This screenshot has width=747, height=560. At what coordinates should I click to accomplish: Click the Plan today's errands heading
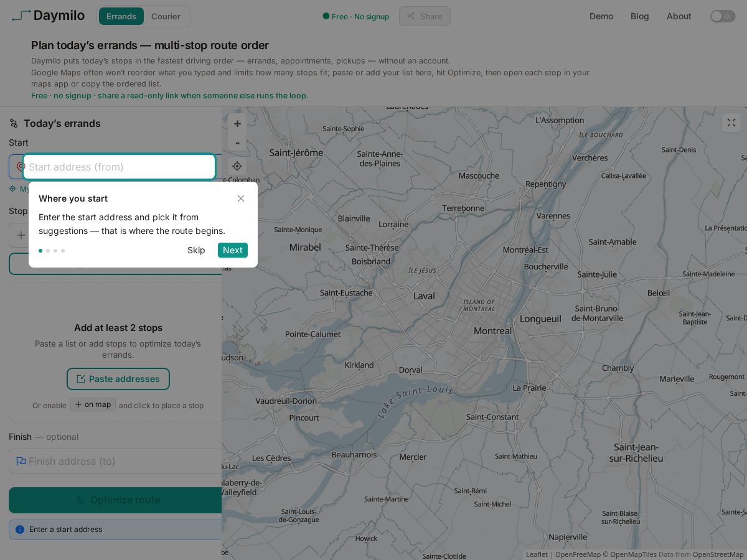pyautogui.click(x=150, y=45)
